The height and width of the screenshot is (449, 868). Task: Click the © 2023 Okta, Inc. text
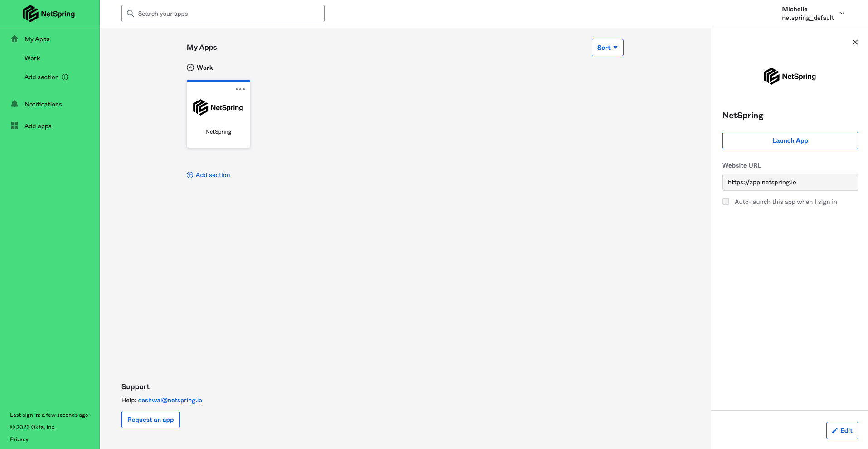pos(33,427)
